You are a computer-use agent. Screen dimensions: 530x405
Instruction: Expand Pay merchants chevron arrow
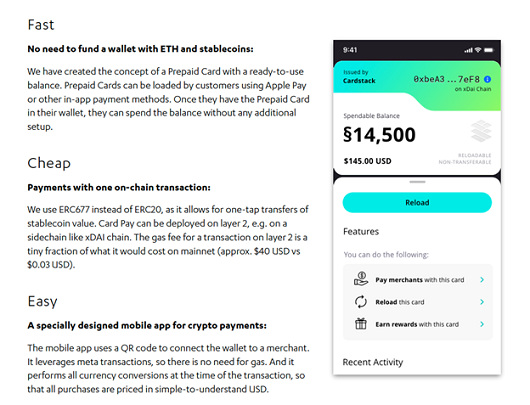click(x=482, y=280)
